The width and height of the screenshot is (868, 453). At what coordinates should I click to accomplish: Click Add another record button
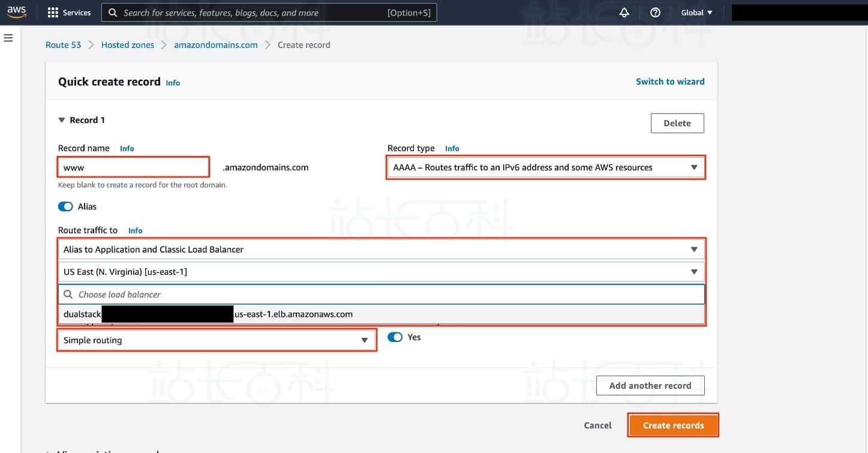(650, 386)
